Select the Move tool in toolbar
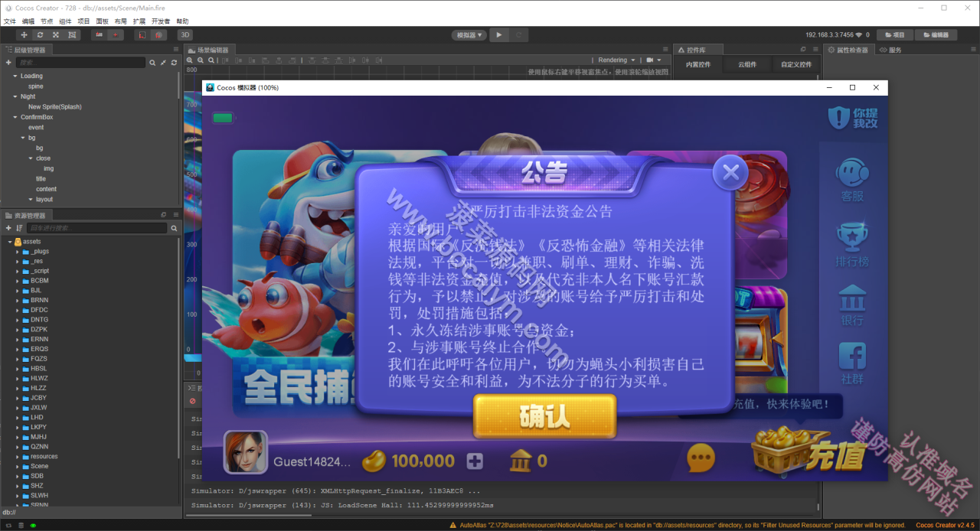This screenshot has height=531, width=980. click(24, 34)
